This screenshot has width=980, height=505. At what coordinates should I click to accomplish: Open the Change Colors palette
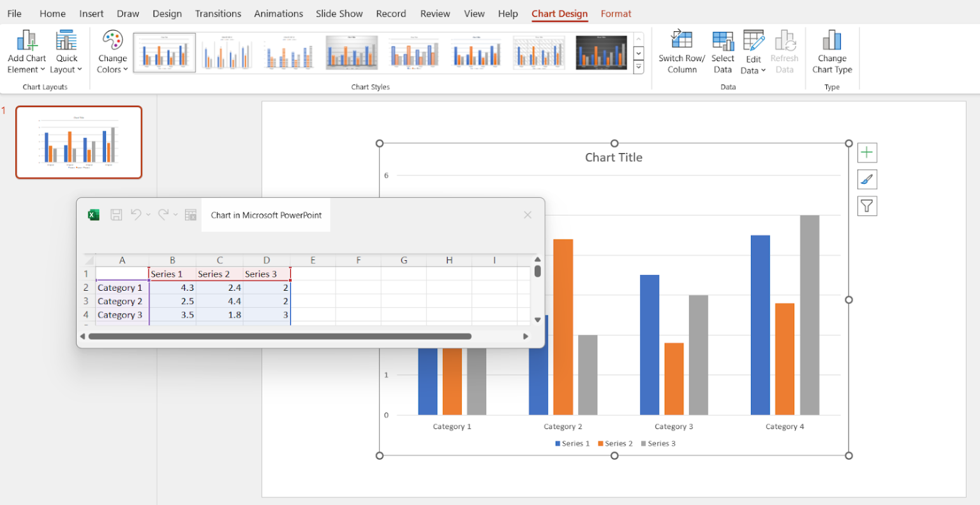coord(112,51)
